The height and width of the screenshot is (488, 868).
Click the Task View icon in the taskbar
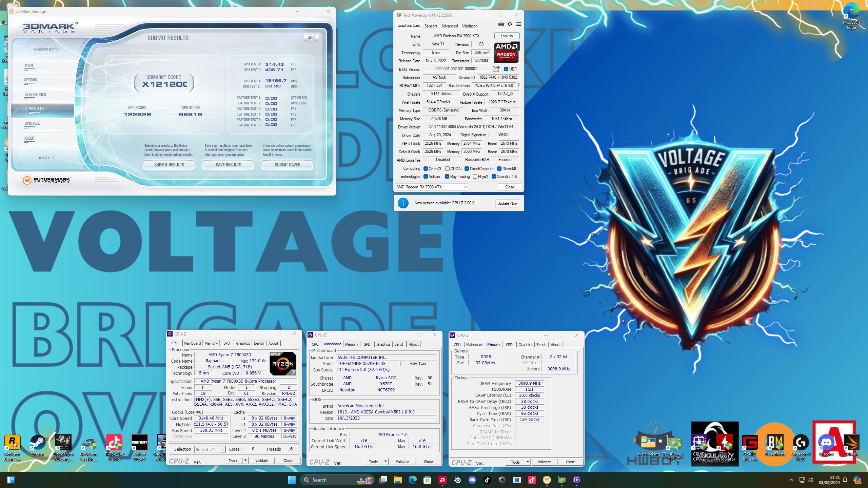pyautogui.click(x=383, y=480)
